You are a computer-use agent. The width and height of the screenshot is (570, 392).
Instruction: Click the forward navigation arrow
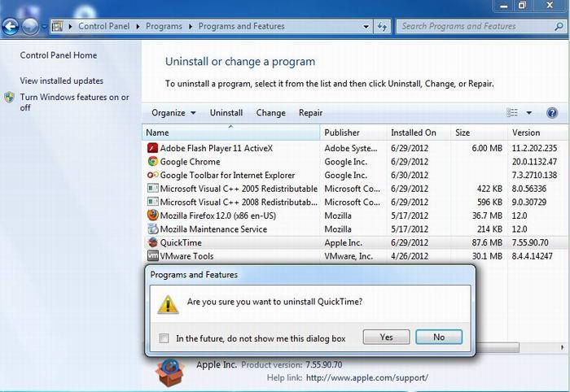(x=30, y=26)
